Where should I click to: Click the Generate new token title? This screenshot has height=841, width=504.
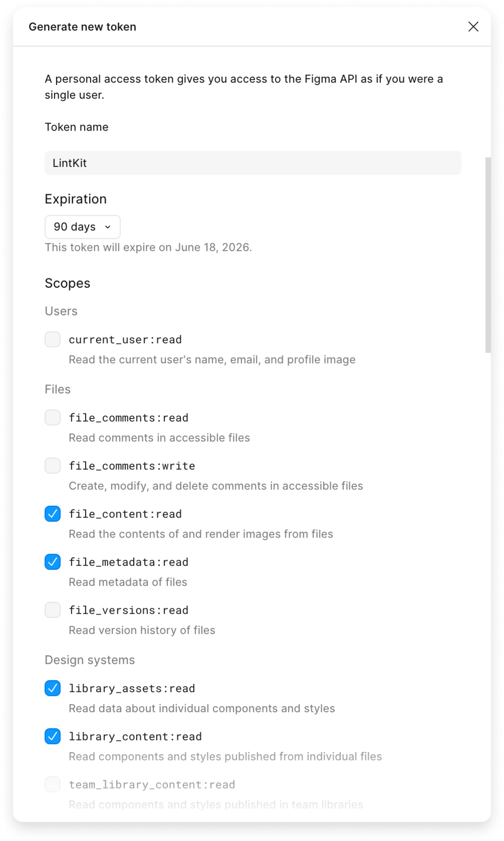82,26
